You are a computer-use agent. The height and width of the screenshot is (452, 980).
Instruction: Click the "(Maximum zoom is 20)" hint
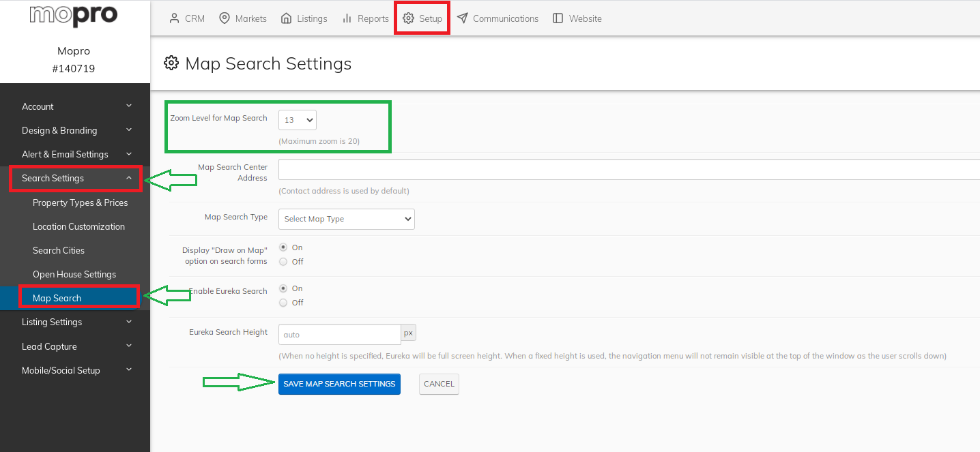(319, 141)
